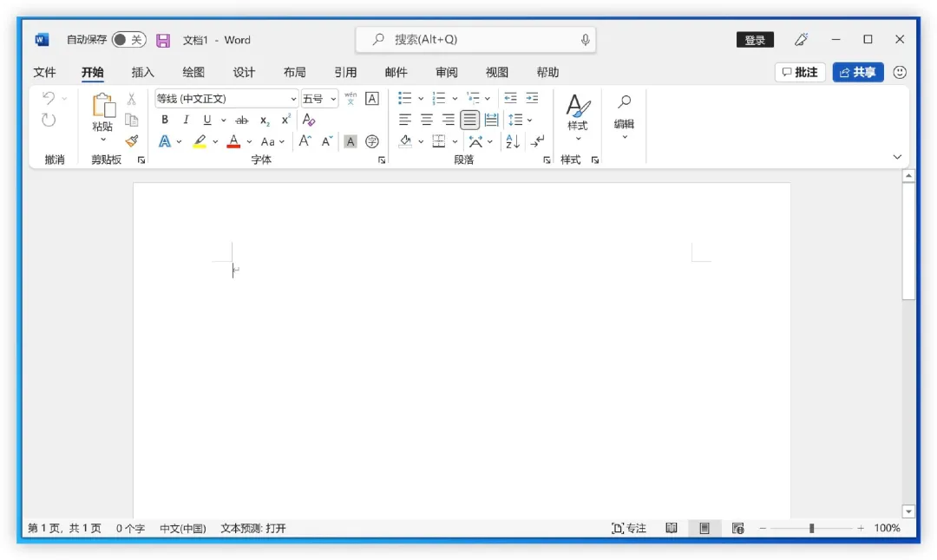This screenshot has width=937, height=560.
Task: Open the Font dialog launcher
Action: click(382, 160)
